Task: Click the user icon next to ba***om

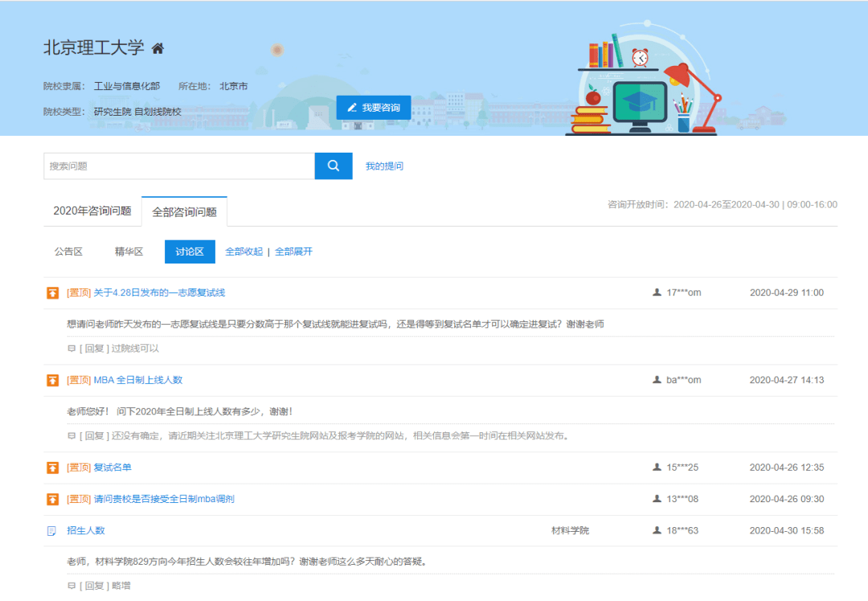Action: (x=657, y=379)
